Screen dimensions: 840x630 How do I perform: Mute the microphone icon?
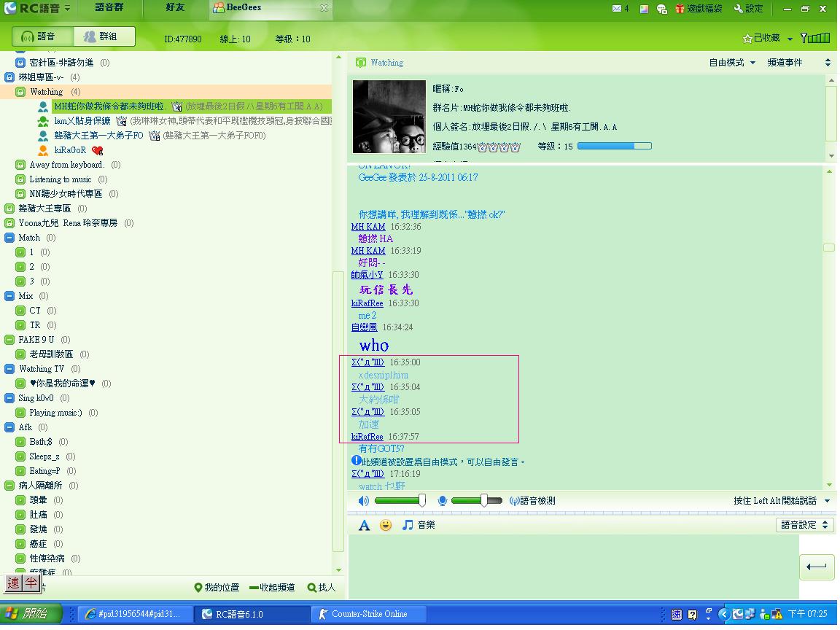click(x=442, y=501)
